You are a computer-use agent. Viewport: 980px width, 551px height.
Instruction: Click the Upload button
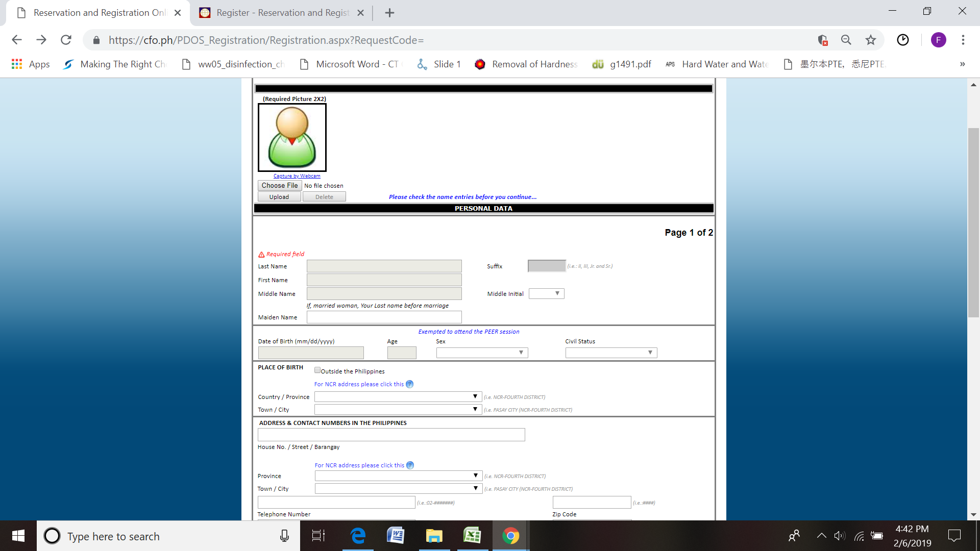click(279, 197)
